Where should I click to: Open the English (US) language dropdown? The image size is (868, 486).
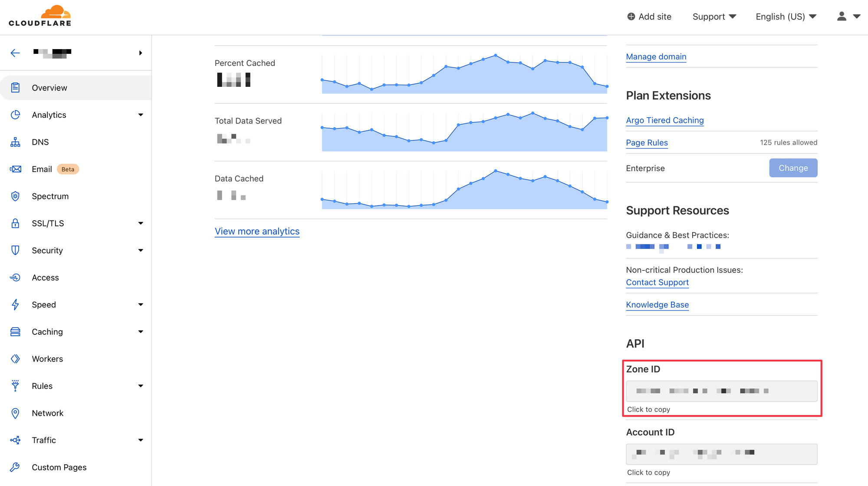coord(786,17)
